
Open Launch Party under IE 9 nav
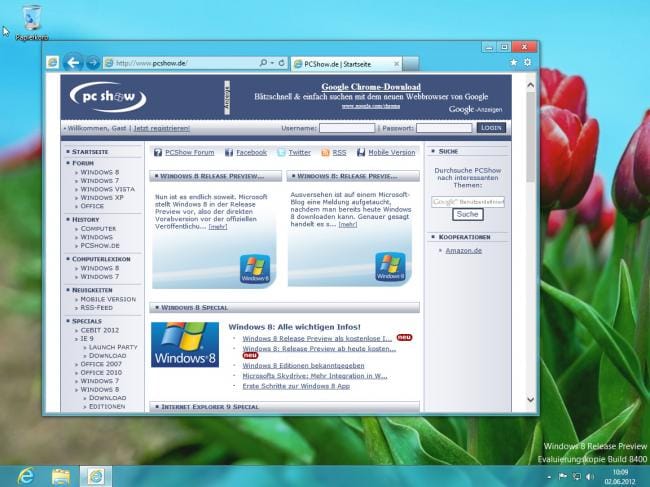point(113,347)
